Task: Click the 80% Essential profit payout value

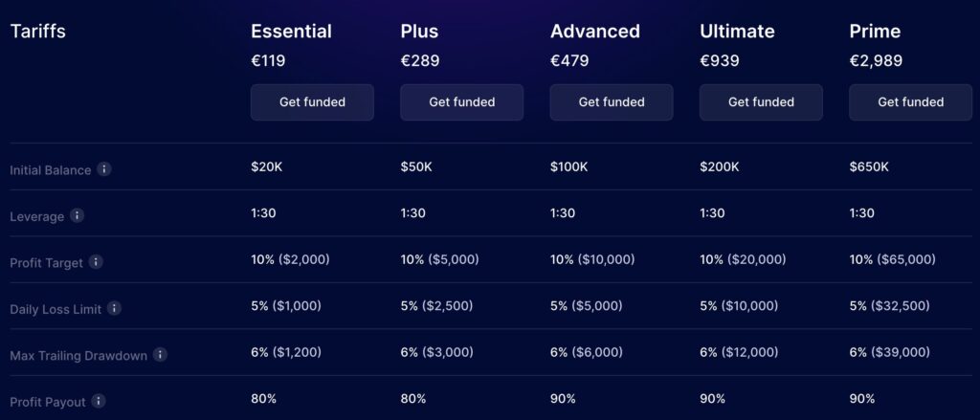Action: click(x=264, y=399)
